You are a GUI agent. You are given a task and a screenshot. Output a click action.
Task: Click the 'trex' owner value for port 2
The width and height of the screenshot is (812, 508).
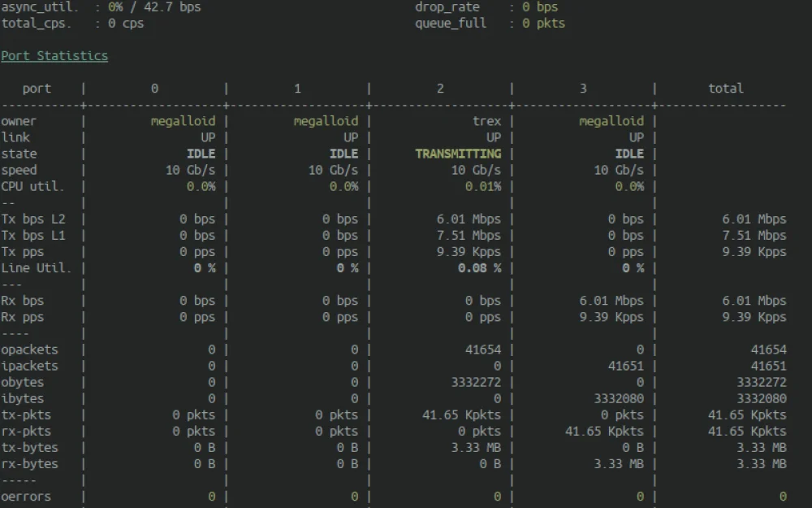pos(486,121)
